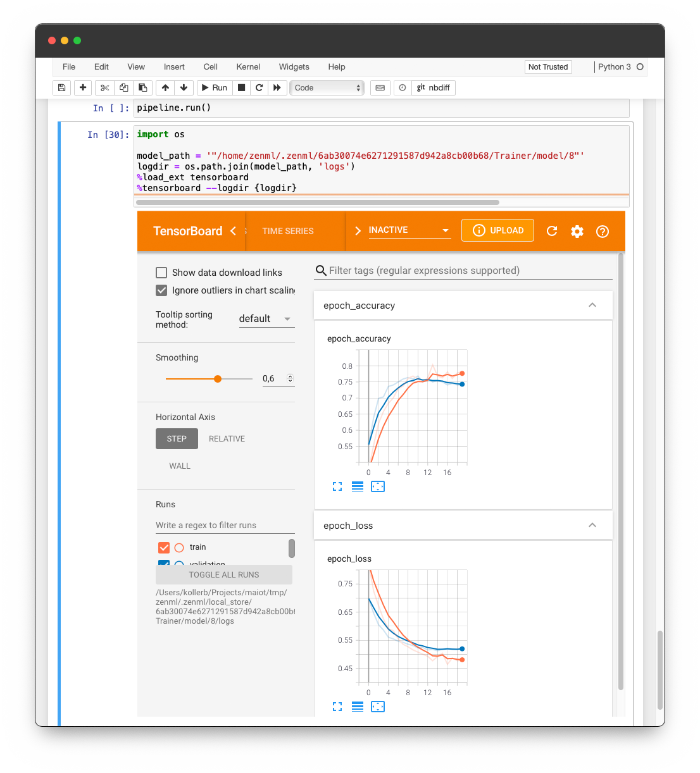Switch to the TIME SERIES tab
700x773 pixels.
pyautogui.click(x=287, y=232)
